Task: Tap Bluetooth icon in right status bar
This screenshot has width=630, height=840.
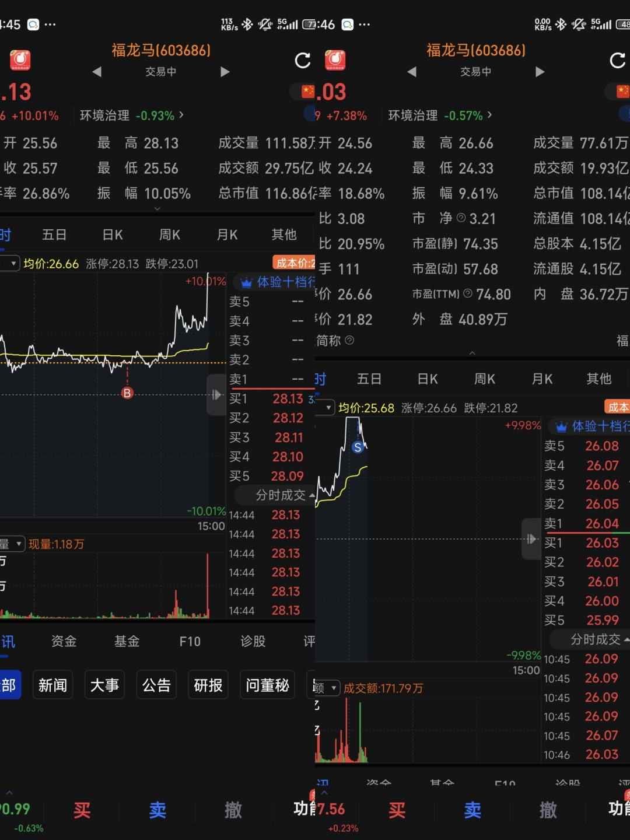Action: click(561, 24)
